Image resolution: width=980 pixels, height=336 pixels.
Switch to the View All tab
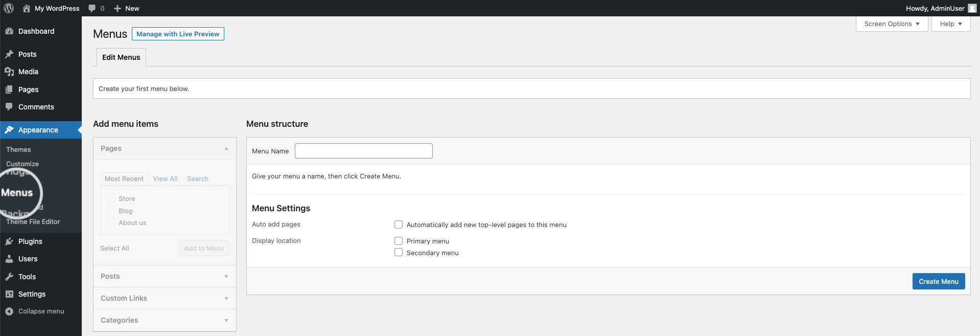[165, 178]
